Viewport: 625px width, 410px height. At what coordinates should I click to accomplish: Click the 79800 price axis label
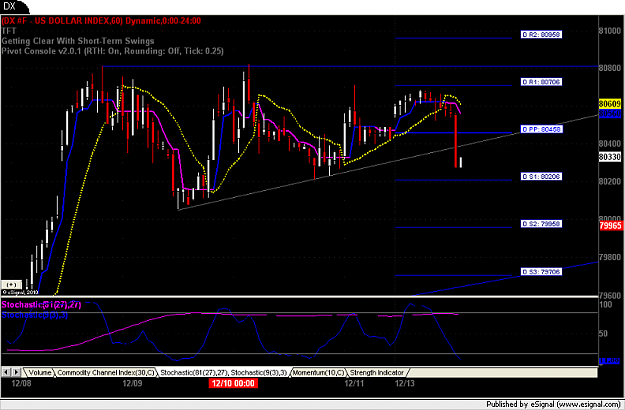point(610,257)
